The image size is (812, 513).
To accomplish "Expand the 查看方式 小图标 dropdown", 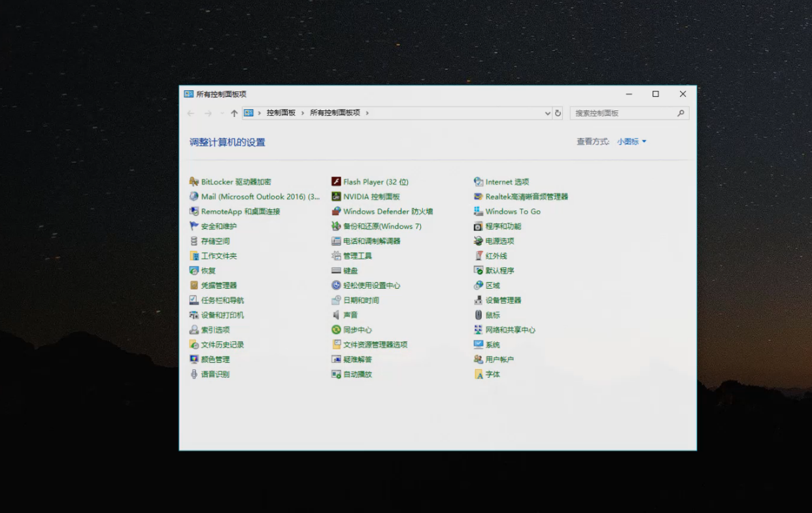I will [632, 142].
